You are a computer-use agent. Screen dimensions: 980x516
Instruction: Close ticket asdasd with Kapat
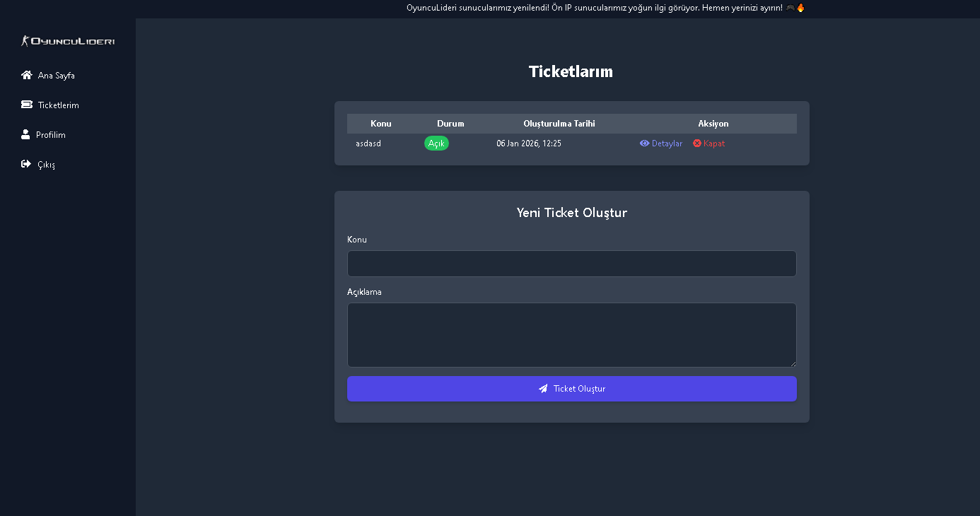click(x=709, y=143)
